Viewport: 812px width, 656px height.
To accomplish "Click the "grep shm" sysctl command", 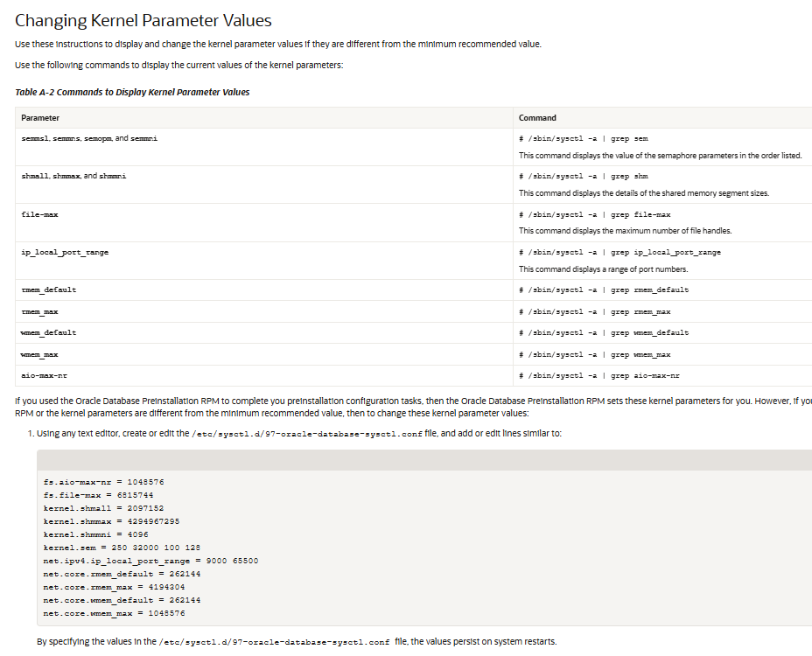I will click(x=584, y=177).
